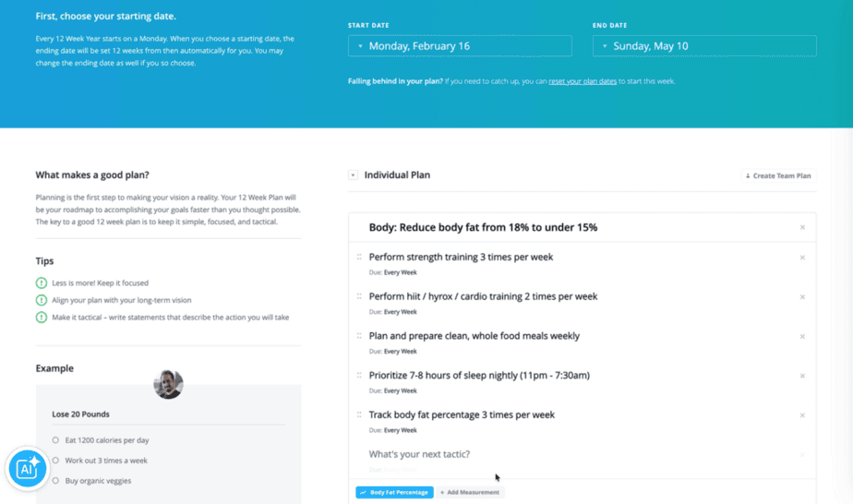Open the Start Date dropdown showing Monday, February 16
853x504 pixels.
point(460,45)
